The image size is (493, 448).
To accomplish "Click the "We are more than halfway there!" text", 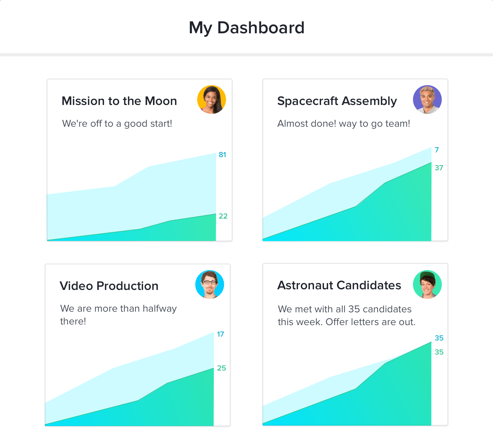I will [118, 315].
